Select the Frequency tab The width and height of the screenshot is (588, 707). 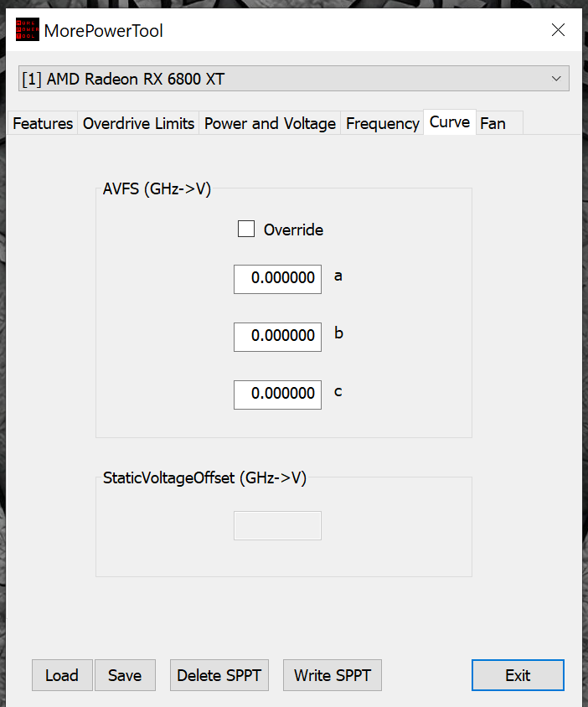tap(383, 123)
